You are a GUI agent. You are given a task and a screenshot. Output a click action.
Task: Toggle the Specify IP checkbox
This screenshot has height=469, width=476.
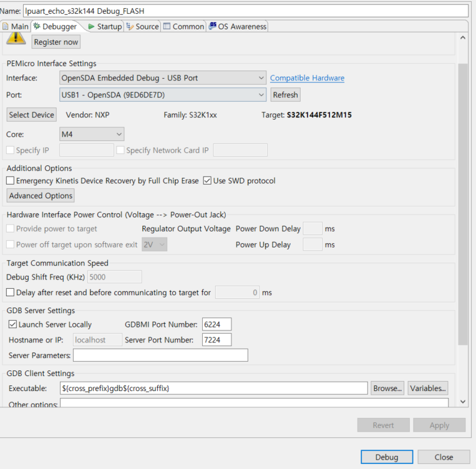[x=11, y=150]
